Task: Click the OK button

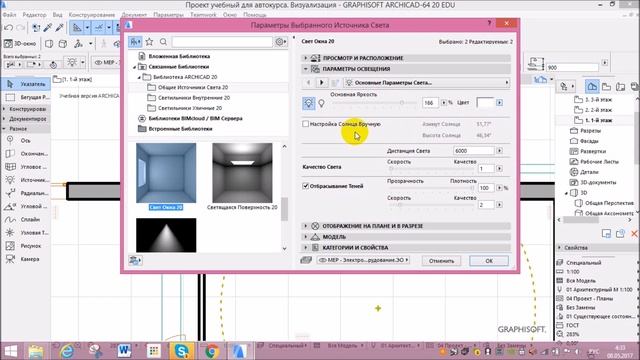Action: pos(489,261)
